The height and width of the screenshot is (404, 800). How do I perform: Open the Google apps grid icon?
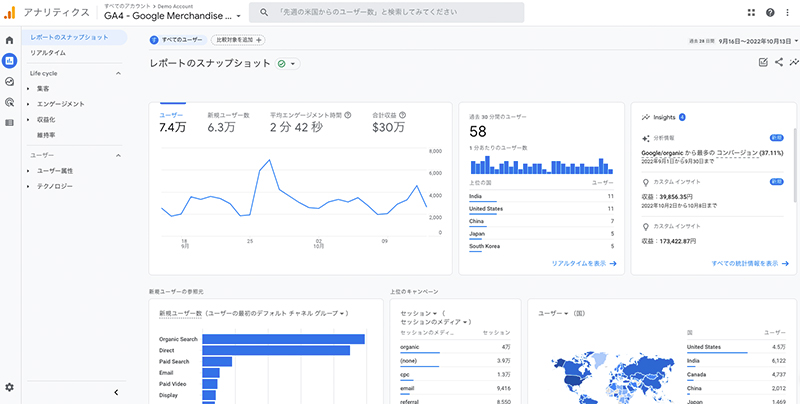tap(751, 13)
